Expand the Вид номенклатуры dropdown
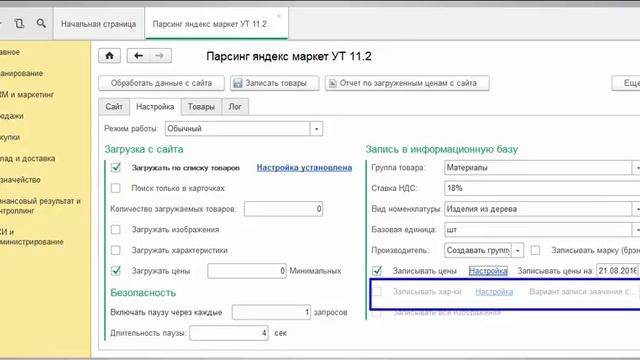The image size is (640, 360). pos(636,209)
